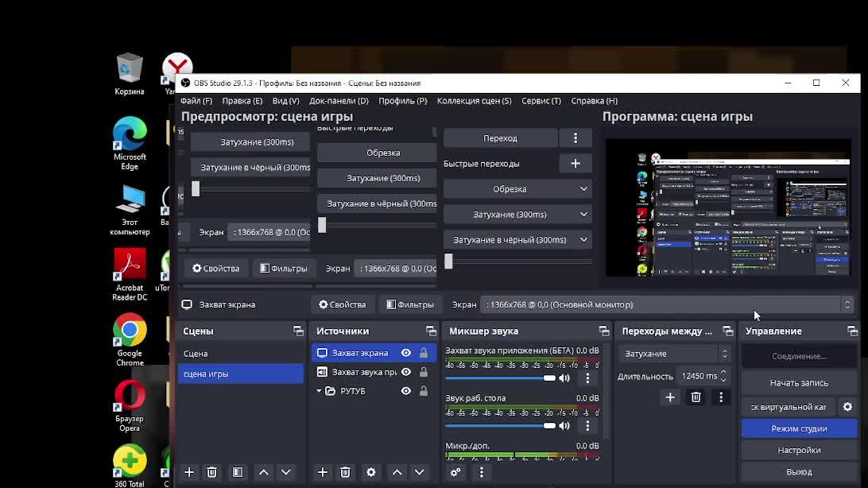Undock the Источники panel
Viewport: 868px width, 488px height.
(432, 331)
